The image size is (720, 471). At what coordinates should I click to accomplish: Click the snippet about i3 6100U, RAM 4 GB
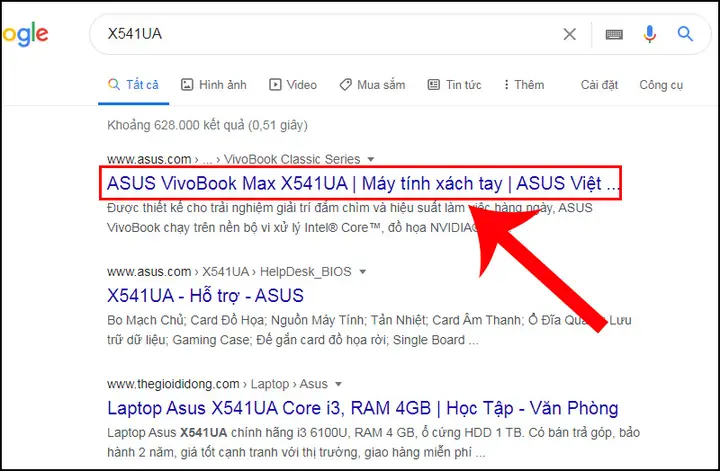pos(373,443)
